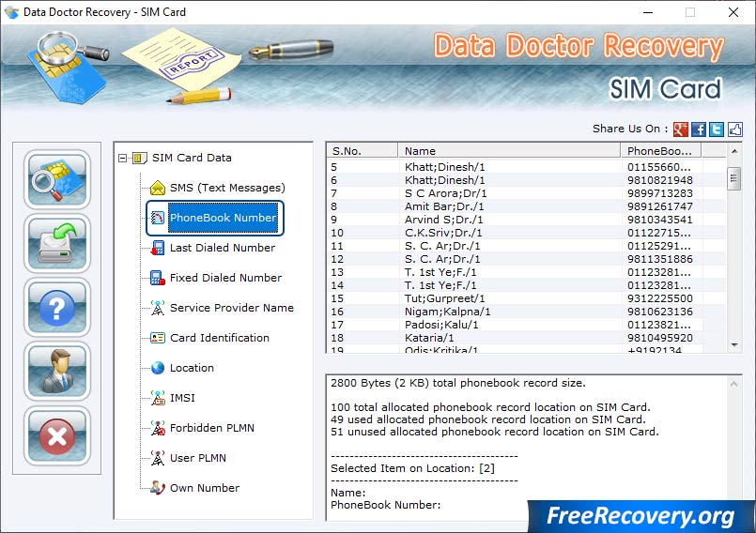Click the IMSI tower icon
756x533 pixels.
(158, 398)
